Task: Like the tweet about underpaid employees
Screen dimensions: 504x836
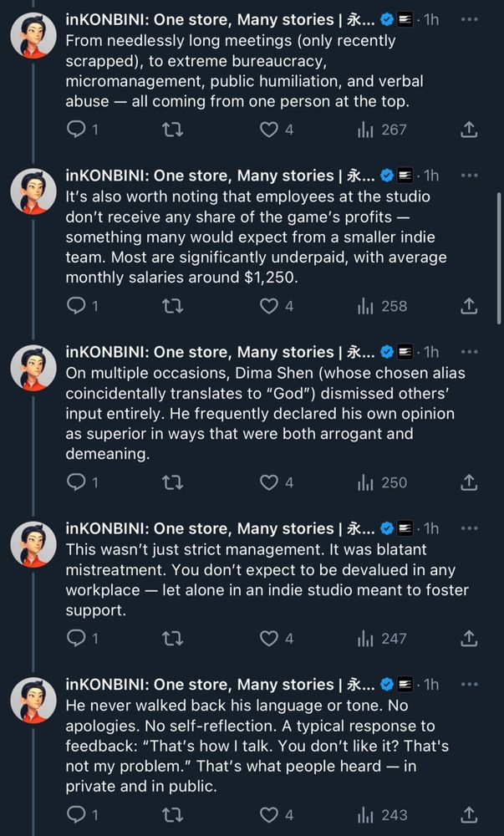Action: [x=269, y=306]
